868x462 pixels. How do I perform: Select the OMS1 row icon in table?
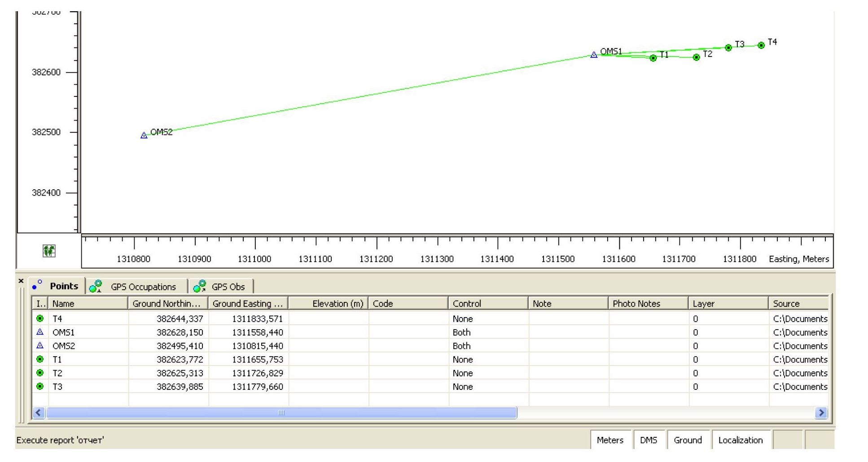coord(40,332)
